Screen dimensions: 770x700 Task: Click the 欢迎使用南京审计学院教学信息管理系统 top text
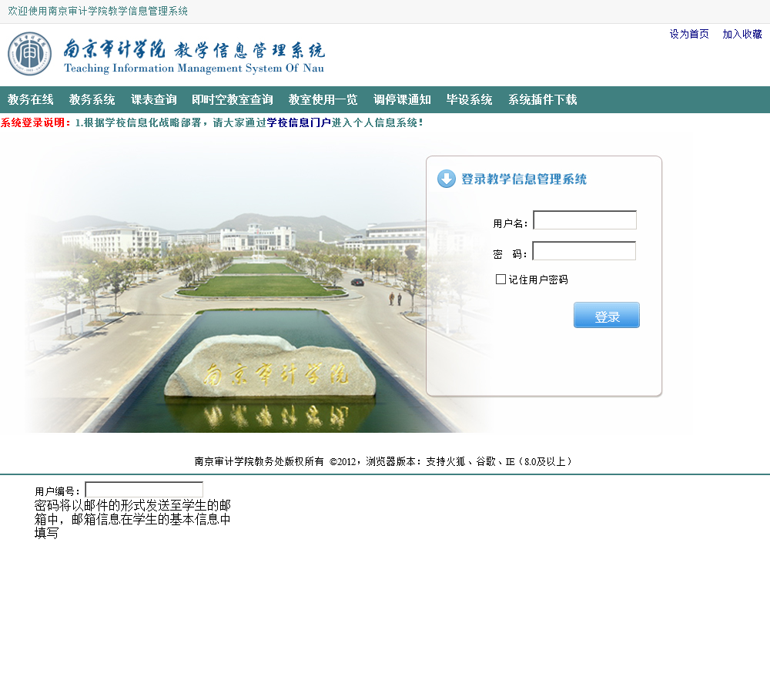(98, 11)
